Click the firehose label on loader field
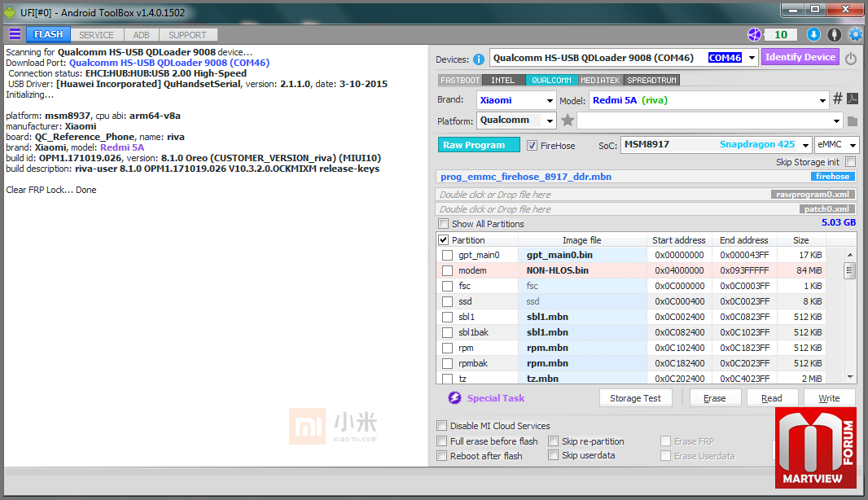Screen dimensions: 868x500 (832, 177)
